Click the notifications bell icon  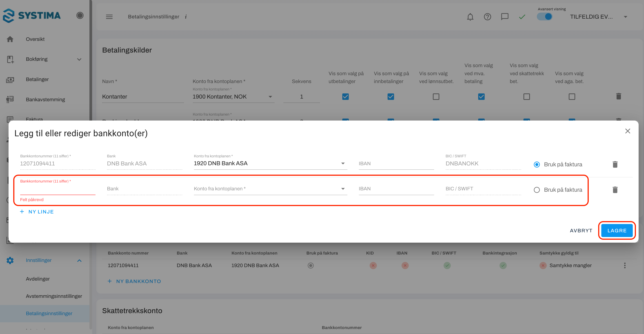pos(470,17)
